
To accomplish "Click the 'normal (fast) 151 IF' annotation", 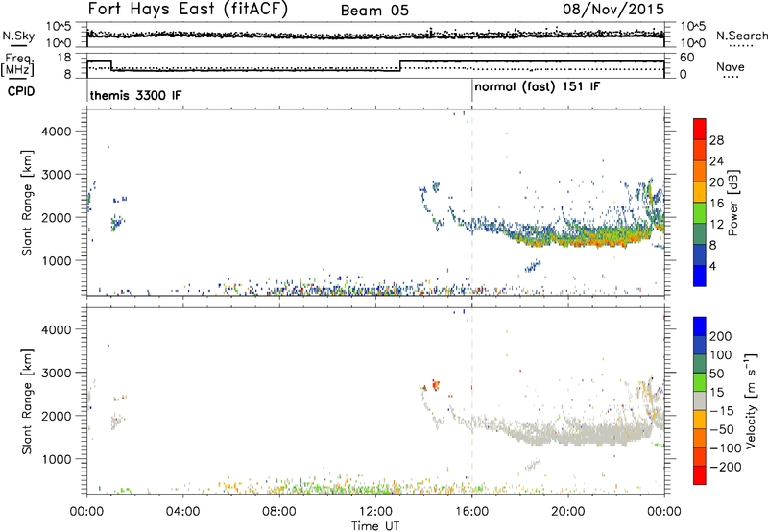I will (x=538, y=87).
